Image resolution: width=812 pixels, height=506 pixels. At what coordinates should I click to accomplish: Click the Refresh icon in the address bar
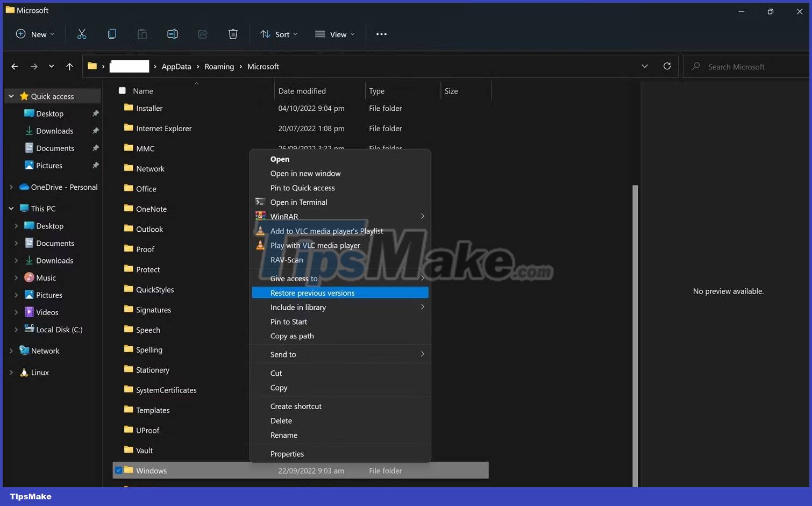pyautogui.click(x=667, y=66)
